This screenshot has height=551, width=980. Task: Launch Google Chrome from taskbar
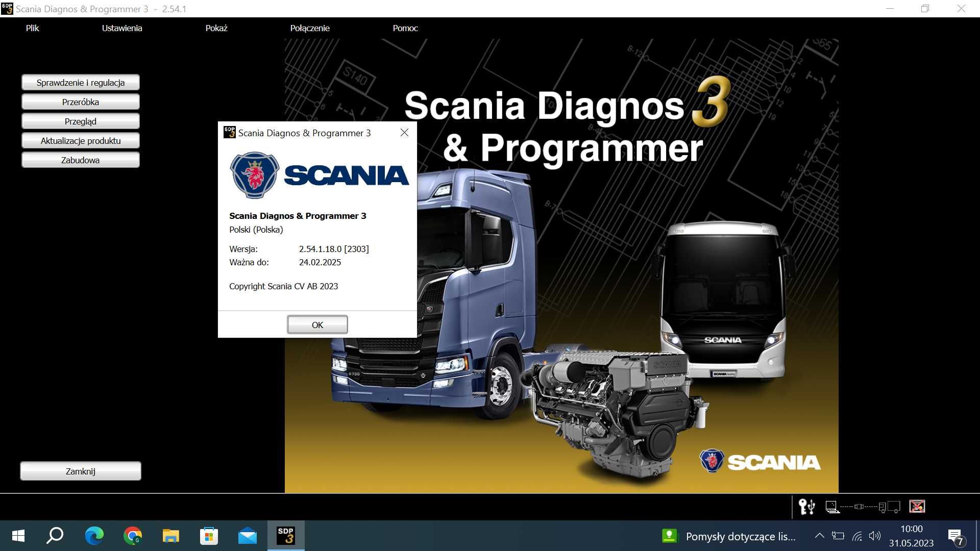point(133,536)
